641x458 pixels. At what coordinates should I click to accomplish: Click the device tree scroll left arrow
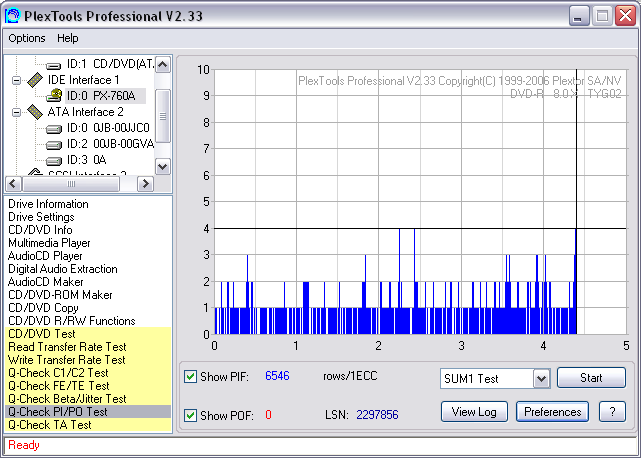tap(13, 184)
